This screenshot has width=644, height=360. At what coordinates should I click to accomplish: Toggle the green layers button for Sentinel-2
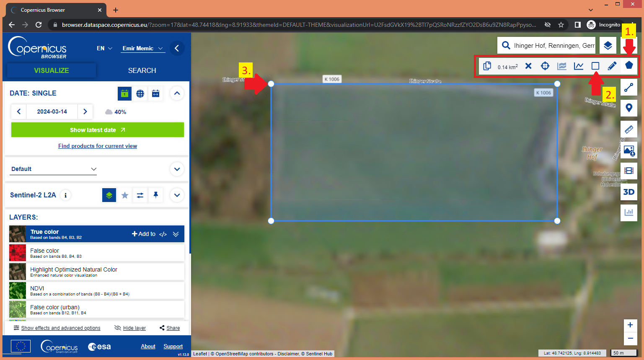[x=109, y=195]
